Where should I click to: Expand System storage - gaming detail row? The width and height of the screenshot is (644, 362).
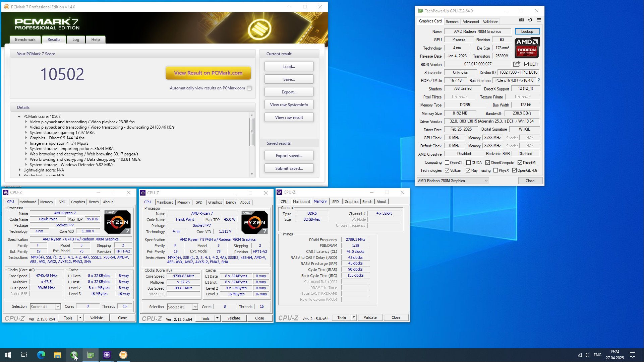click(x=26, y=133)
